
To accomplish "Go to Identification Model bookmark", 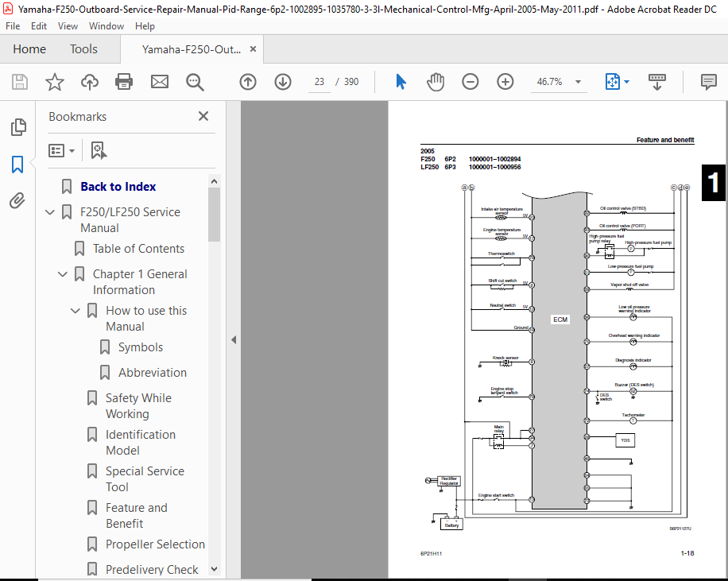I will 140,443.
